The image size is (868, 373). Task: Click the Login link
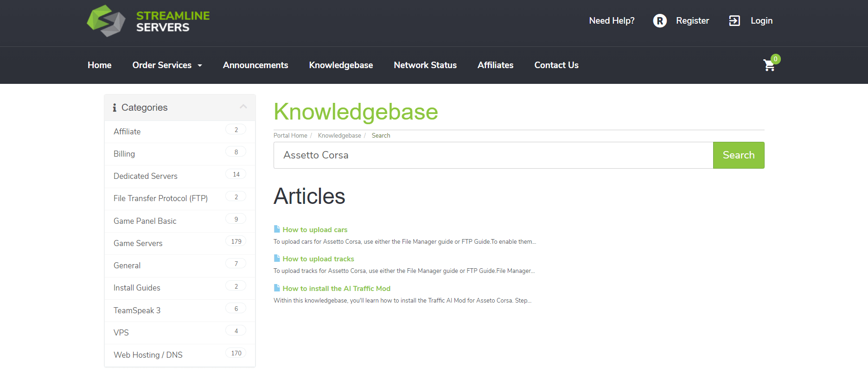[761, 21]
